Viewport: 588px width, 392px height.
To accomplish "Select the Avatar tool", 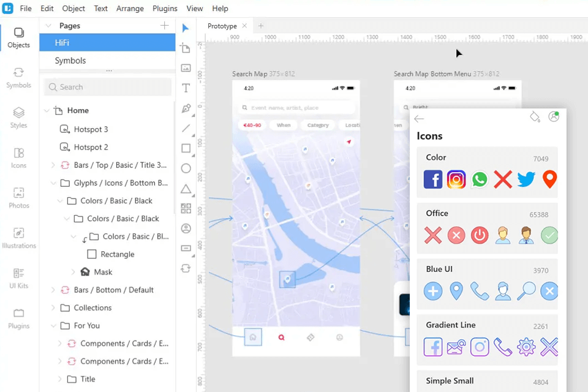I will click(x=186, y=228).
